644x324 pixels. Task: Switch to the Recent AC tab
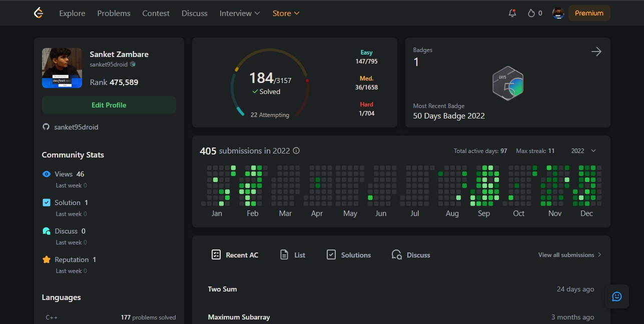click(x=235, y=254)
